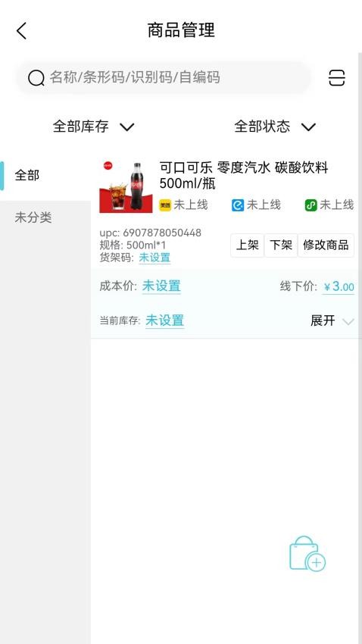Tap the Ele.me blue platform icon
The image size is (362, 644).
pyautogui.click(x=238, y=205)
